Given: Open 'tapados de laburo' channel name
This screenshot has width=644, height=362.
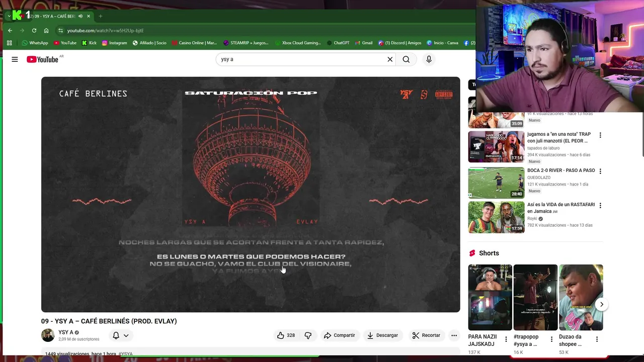Looking at the screenshot, I should pyautogui.click(x=543, y=148).
